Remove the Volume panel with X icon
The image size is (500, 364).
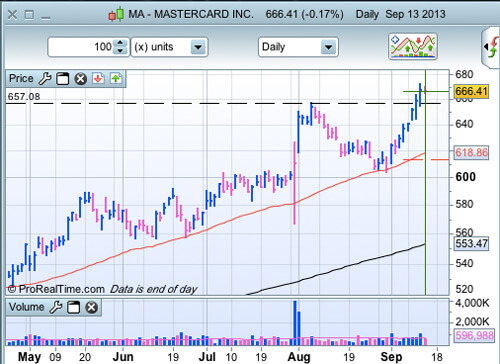[x=91, y=307]
